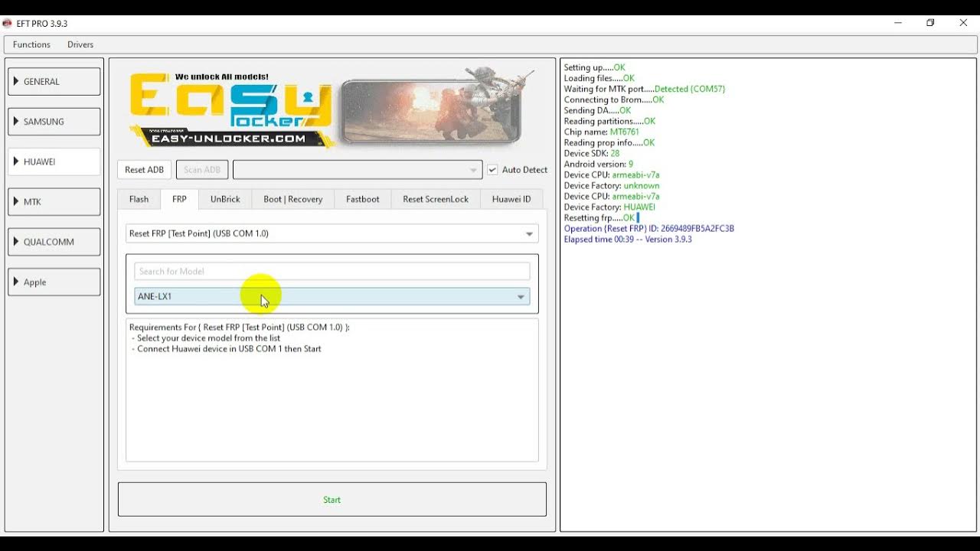Open the Functions menu
Screen dimensions: 980x551
pyautogui.click(x=31, y=44)
